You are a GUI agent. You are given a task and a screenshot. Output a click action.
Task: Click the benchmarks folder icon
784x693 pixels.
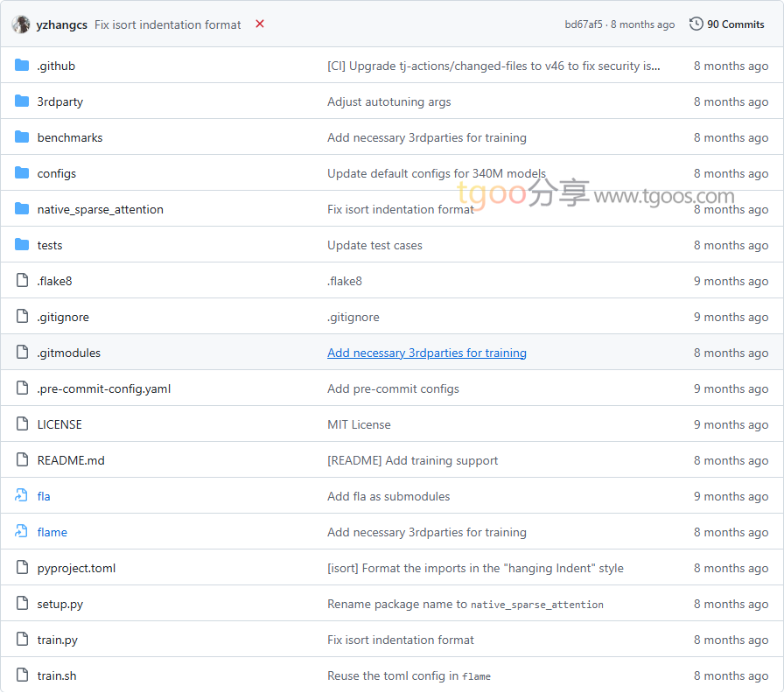pyautogui.click(x=22, y=137)
